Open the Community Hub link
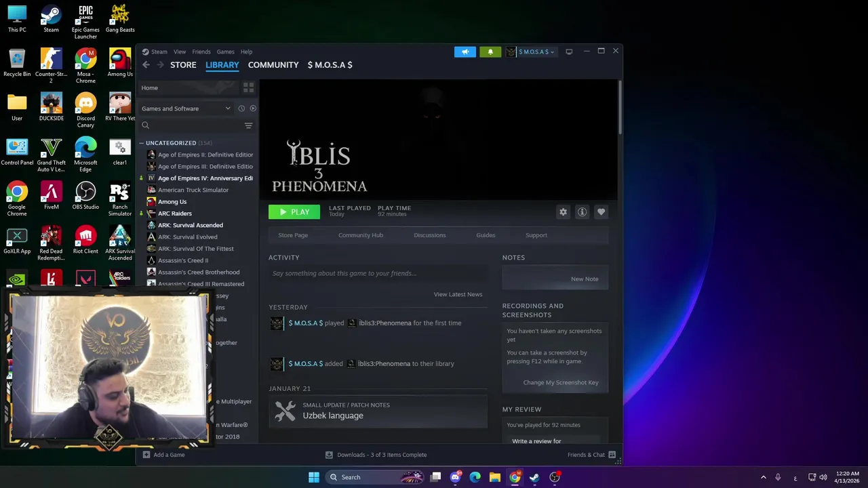 coord(361,235)
